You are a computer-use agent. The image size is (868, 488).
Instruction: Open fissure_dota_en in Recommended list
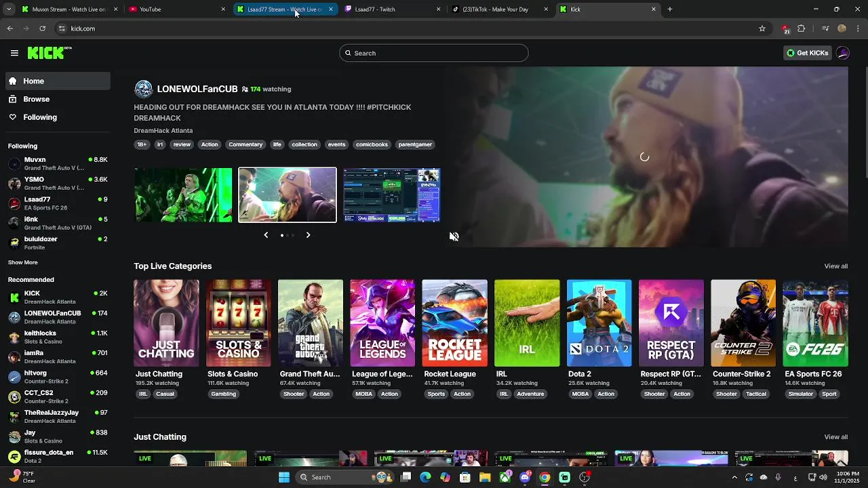tap(58, 456)
